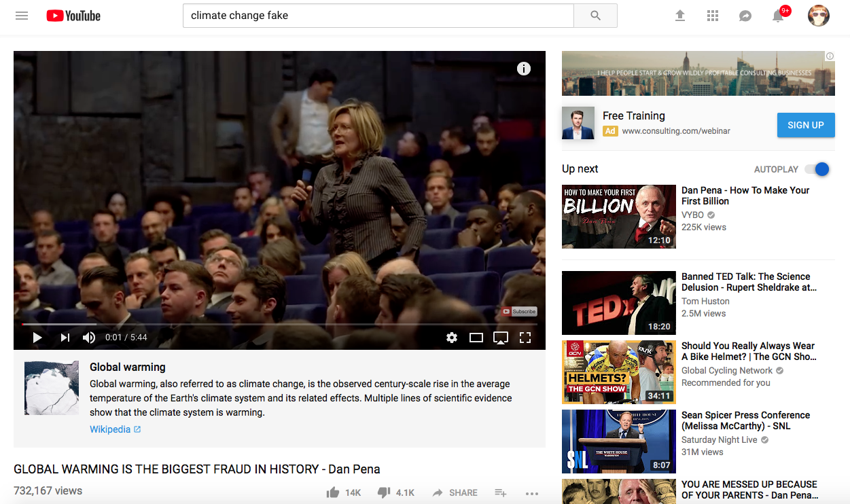Open AirPlay casting icon
Image resolution: width=850 pixels, height=504 pixels.
(x=501, y=338)
